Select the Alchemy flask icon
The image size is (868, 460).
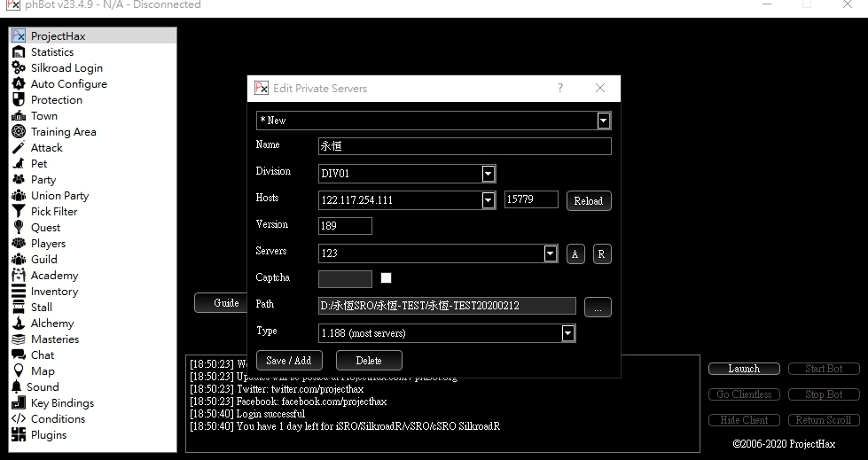(x=19, y=324)
